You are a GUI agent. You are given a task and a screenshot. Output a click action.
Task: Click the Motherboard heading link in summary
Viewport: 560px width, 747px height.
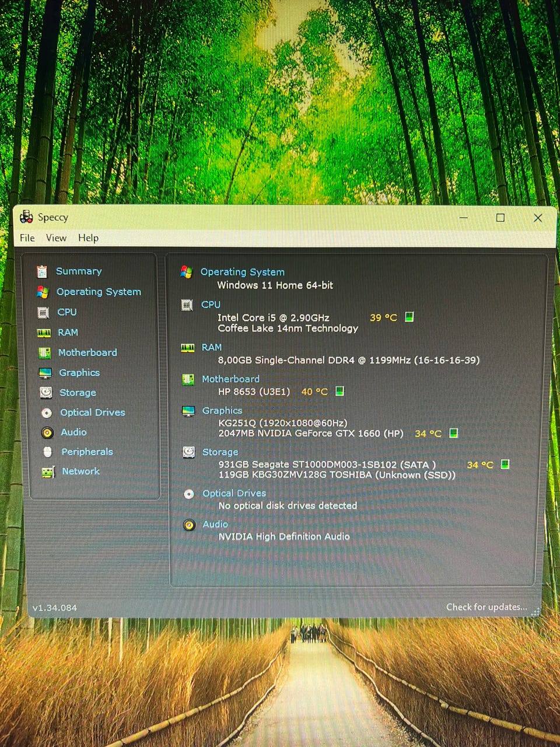230,379
